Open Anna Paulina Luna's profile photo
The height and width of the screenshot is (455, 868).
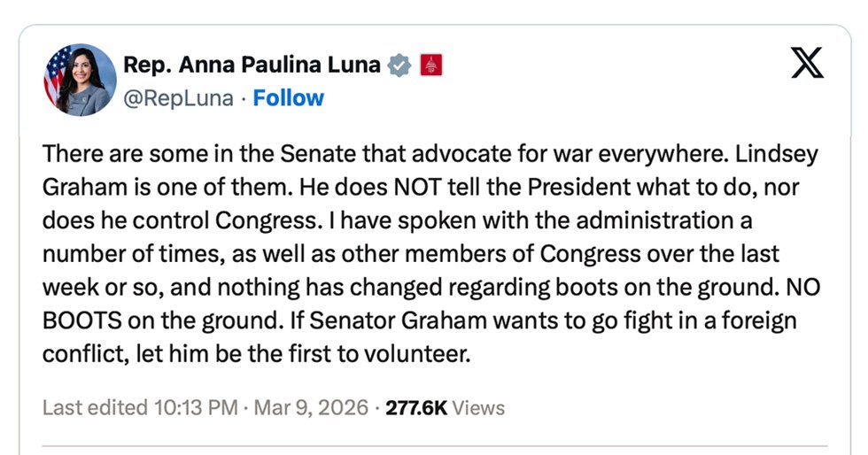point(81,81)
